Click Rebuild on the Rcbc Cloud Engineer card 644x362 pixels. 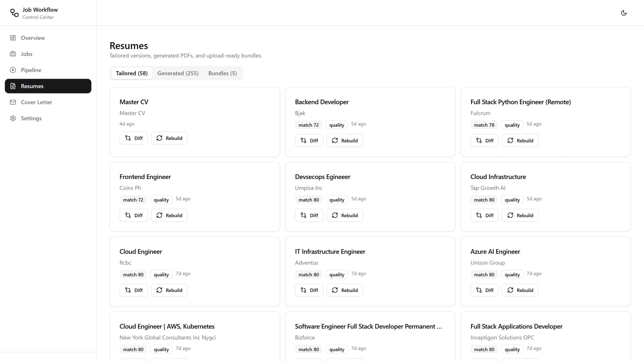click(x=169, y=290)
